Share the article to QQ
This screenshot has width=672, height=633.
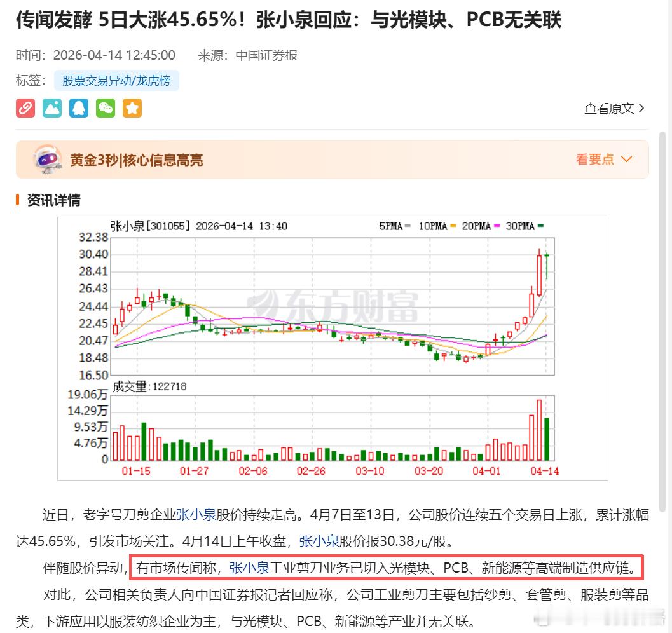(79, 108)
